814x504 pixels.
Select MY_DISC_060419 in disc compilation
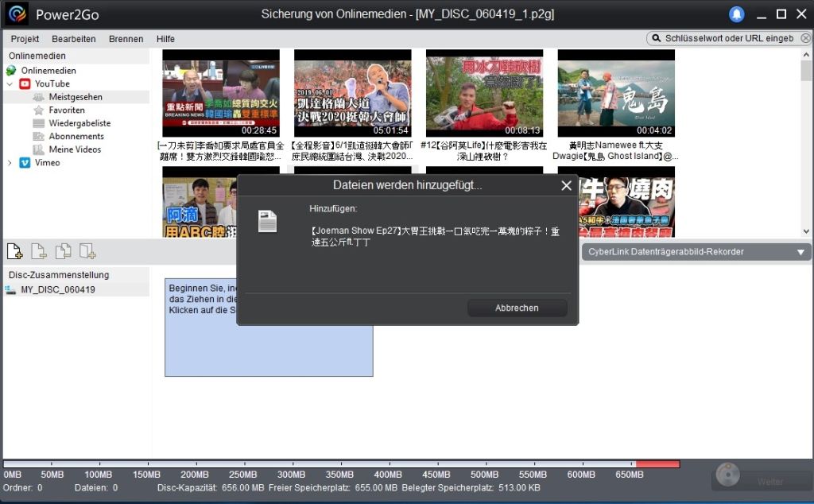point(57,289)
